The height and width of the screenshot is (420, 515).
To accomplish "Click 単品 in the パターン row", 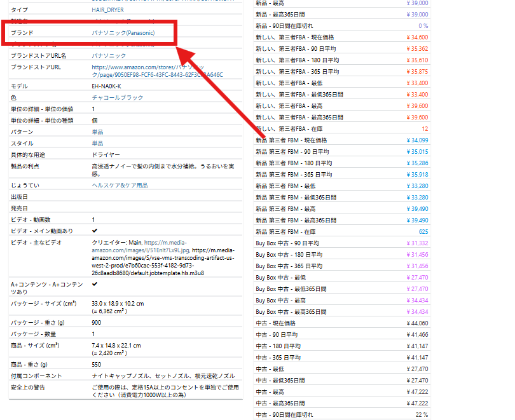I will [x=98, y=132].
